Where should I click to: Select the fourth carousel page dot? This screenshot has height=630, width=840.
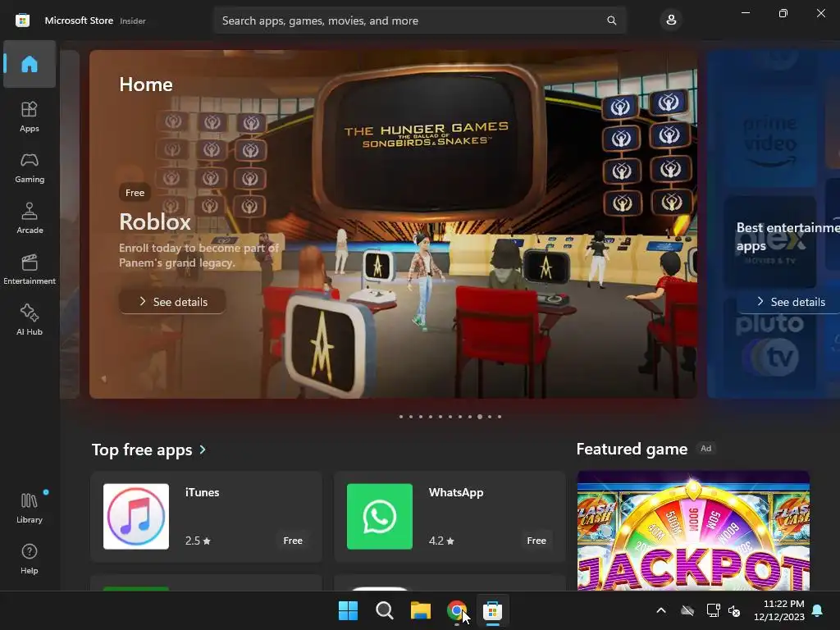point(430,416)
